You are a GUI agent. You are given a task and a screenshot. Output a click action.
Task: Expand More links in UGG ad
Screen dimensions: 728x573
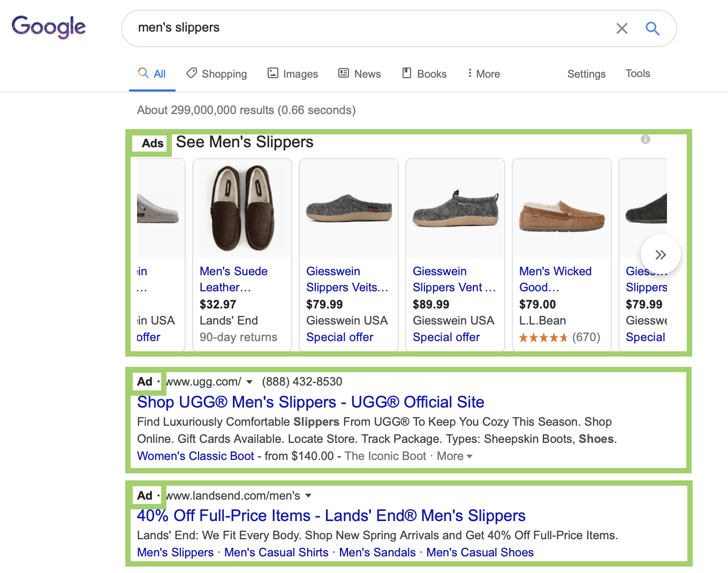(x=454, y=456)
